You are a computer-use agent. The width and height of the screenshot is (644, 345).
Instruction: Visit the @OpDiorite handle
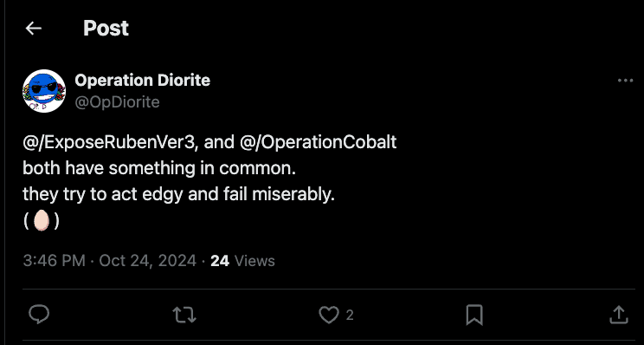pyautogui.click(x=117, y=102)
